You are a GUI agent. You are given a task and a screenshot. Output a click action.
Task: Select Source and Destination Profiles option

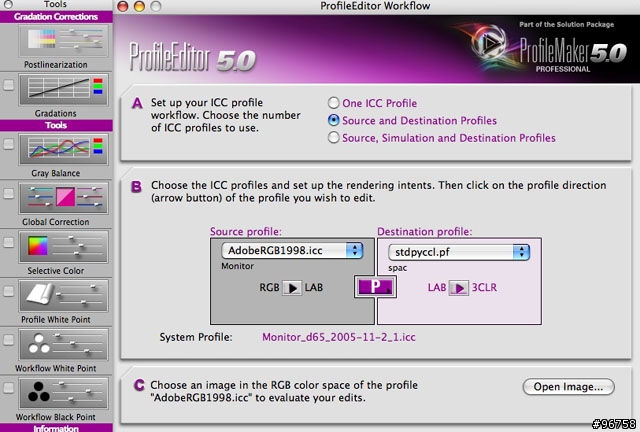333,120
